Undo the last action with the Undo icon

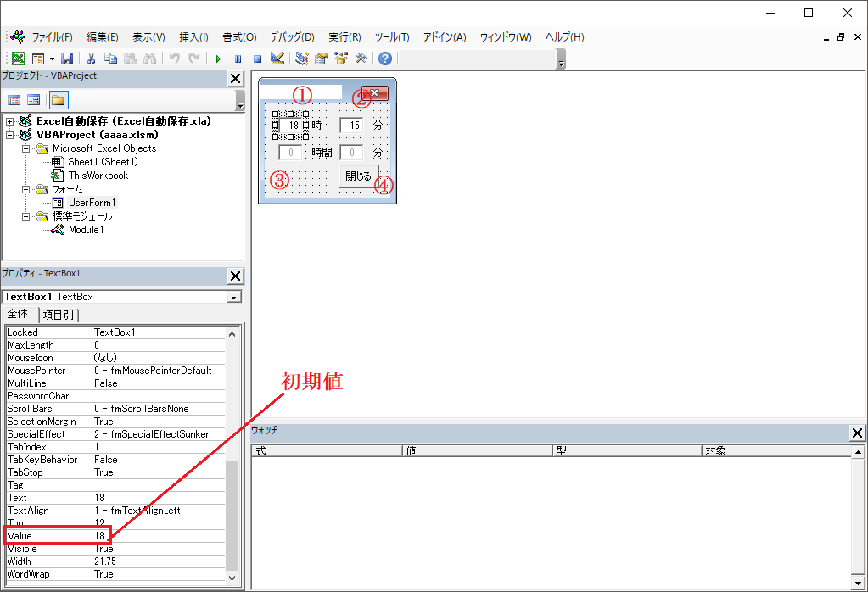click(175, 58)
